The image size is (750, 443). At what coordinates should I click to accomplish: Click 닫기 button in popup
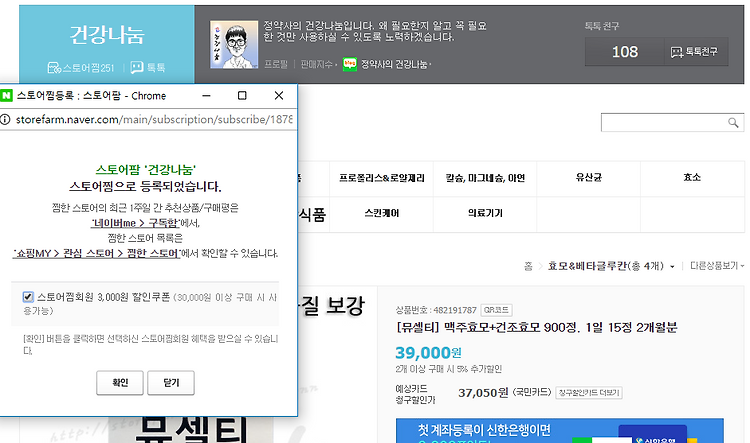171,383
